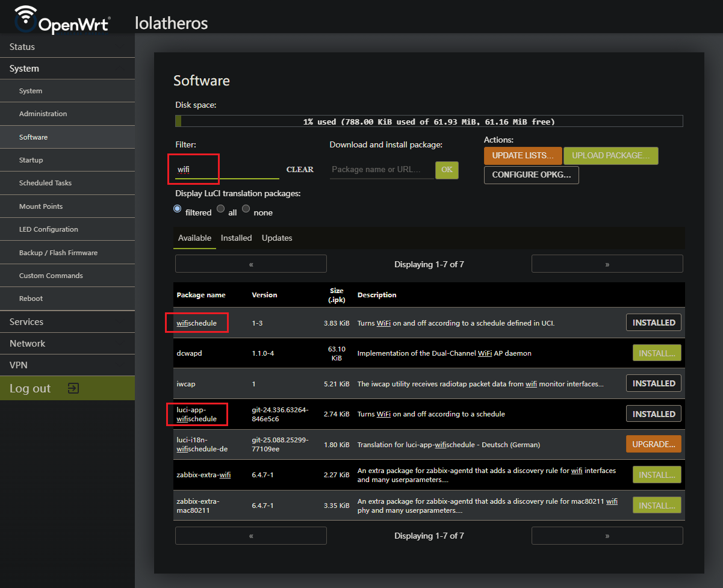The width and height of the screenshot is (723, 588).
Task: Click the OpenWrt logo
Action: pos(63,19)
